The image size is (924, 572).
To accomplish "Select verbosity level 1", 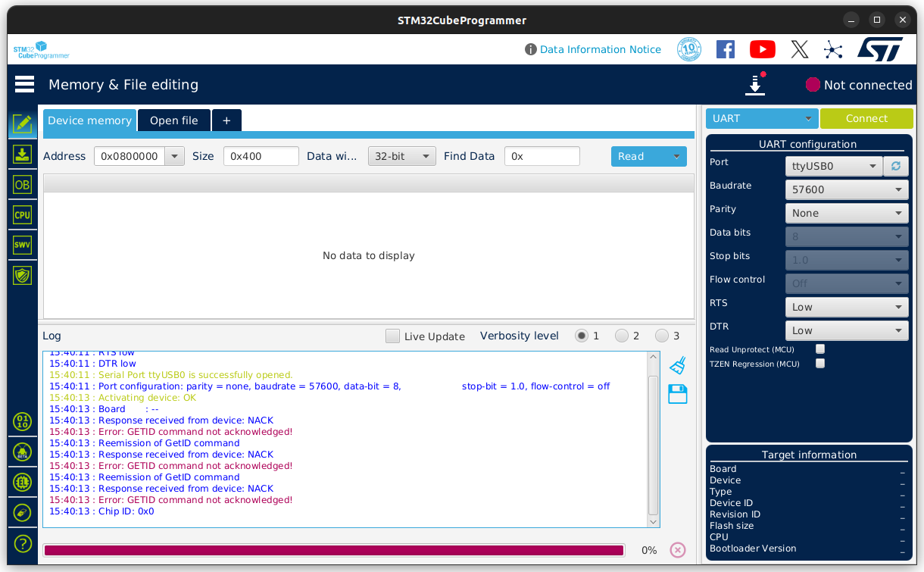I will (582, 336).
